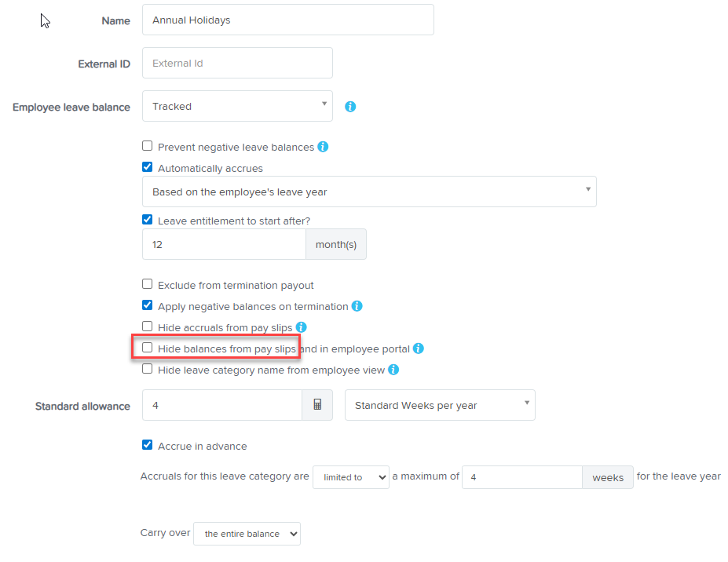
Task: Open the calculator icon next to Standard allowance
Action: [x=317, y=405]
